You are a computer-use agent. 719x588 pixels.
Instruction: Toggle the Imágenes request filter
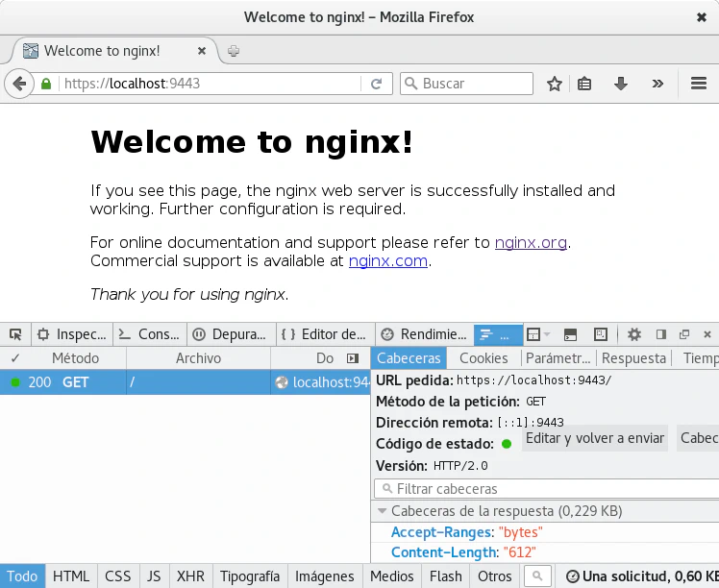click(x=324, y=576)
